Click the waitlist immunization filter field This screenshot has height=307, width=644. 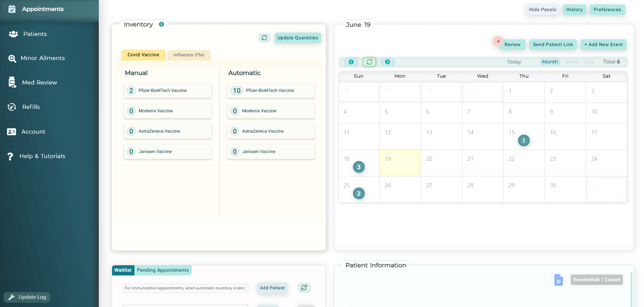(185, 288)
